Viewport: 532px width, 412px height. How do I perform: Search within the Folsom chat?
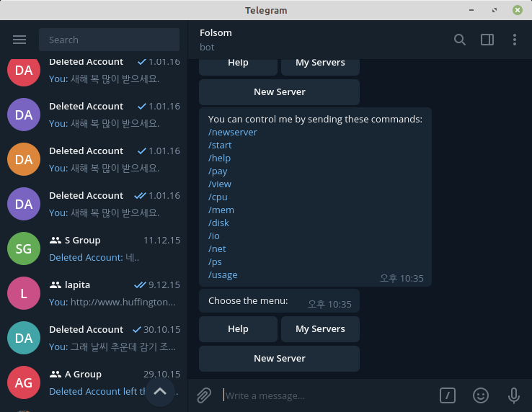tap(459, 40)
